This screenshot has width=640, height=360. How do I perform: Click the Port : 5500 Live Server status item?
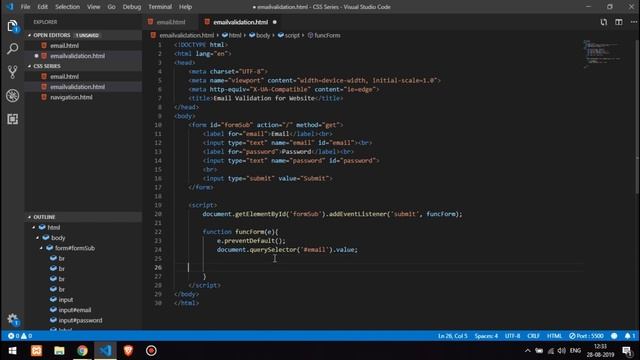(586, 336)
